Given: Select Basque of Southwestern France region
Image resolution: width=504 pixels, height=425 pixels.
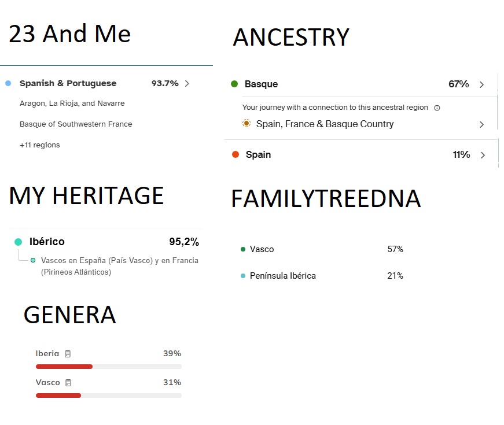Looking at the screenshot, I should tap(76, 124).
